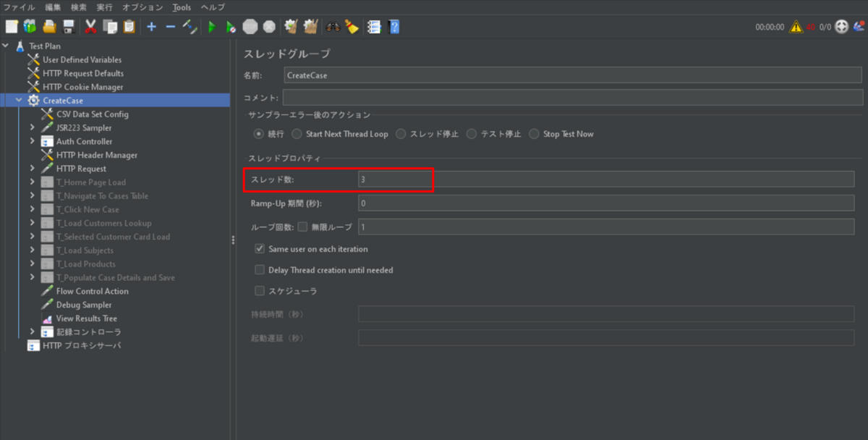868x440 pixels.
Task: Click the ループ回数 value field
Action: click(x=606, y=227)
